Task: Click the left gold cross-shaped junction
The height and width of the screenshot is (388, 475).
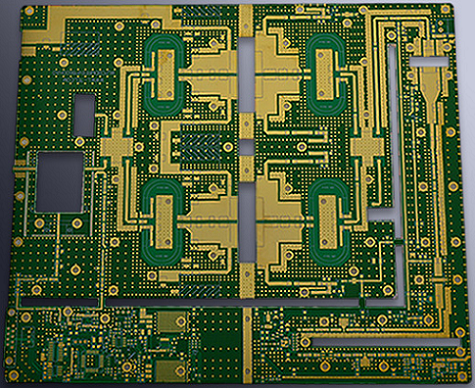Action: [117, 147]
